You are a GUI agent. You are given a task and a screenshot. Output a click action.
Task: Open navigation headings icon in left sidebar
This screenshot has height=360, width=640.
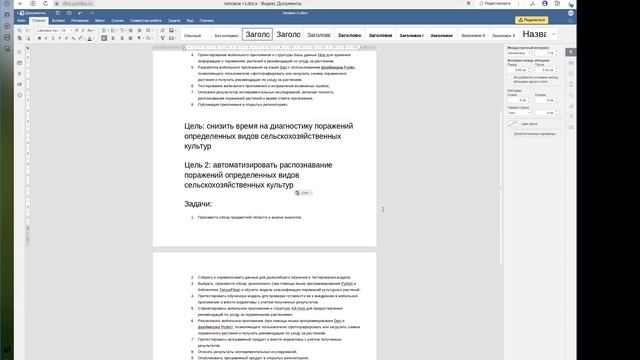coord(20,73)
